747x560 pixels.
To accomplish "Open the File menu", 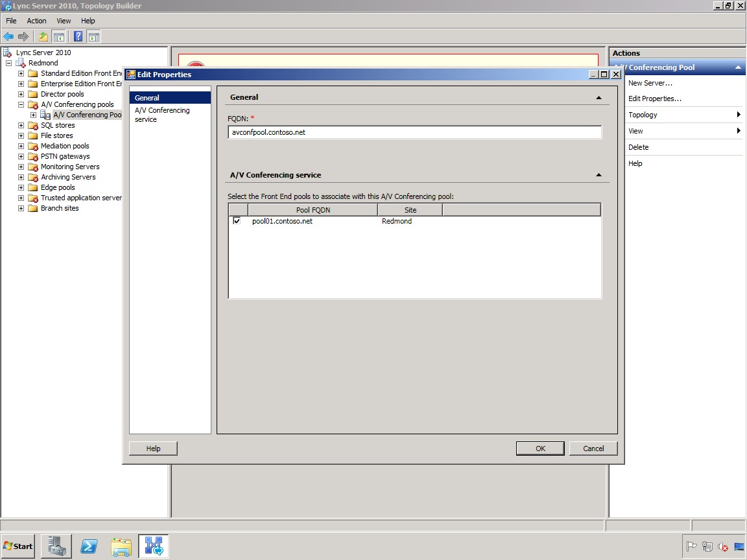I will pyautogui.click(x=11, y=21).
